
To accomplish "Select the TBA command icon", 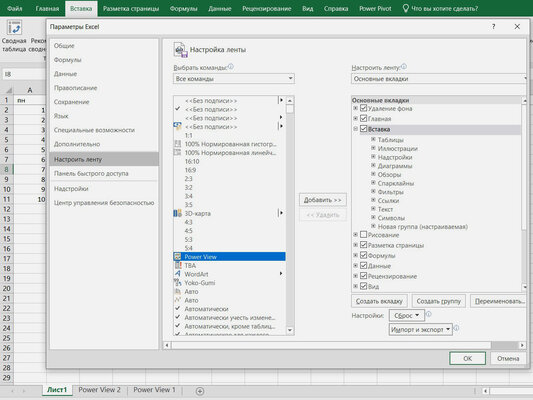I will (177, 265).
